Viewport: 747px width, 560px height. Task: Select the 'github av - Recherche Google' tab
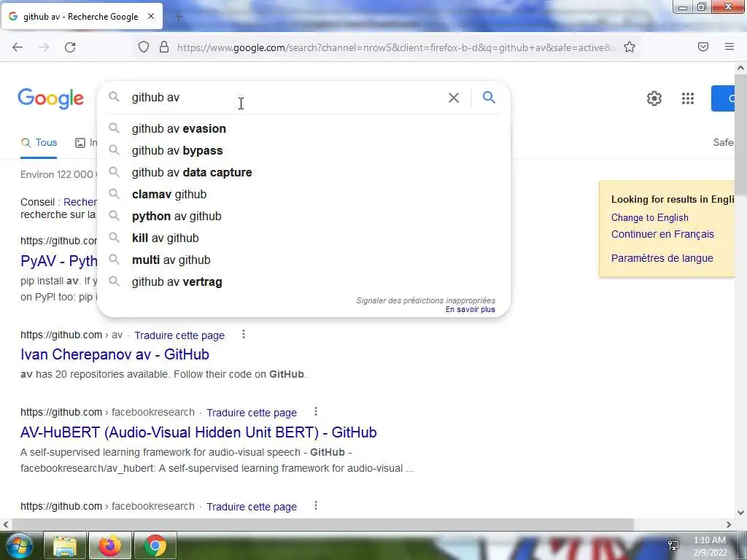pos(82,16)
